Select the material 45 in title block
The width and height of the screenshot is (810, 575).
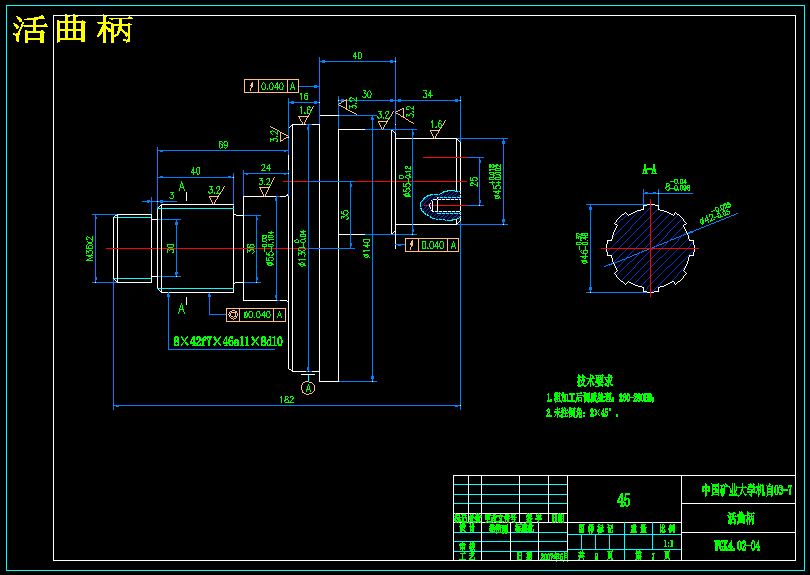point(624,500)
